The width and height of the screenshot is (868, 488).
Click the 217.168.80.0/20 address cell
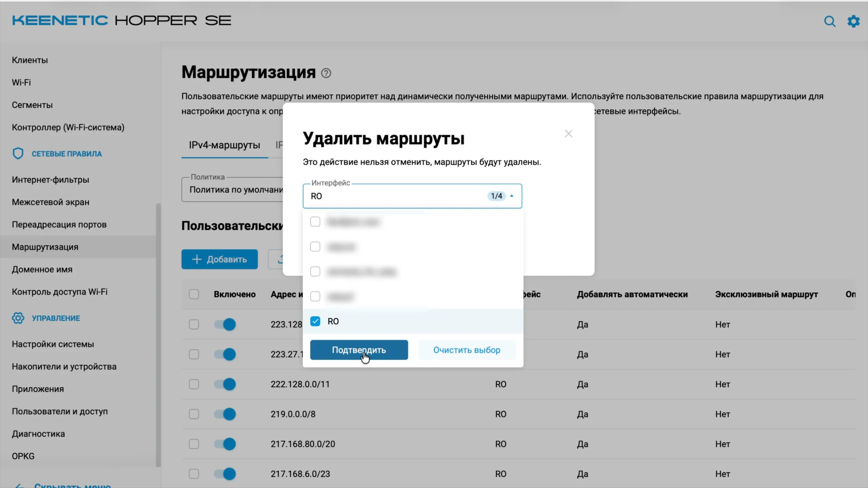pos(303,444)
